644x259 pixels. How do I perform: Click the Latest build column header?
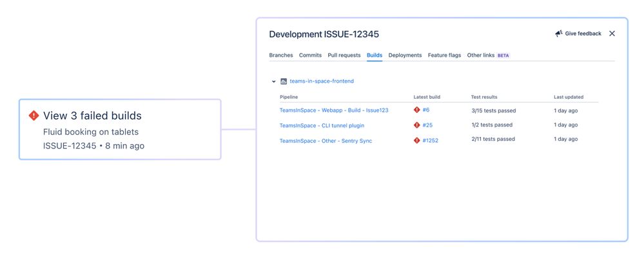click(x=427, y=97)
